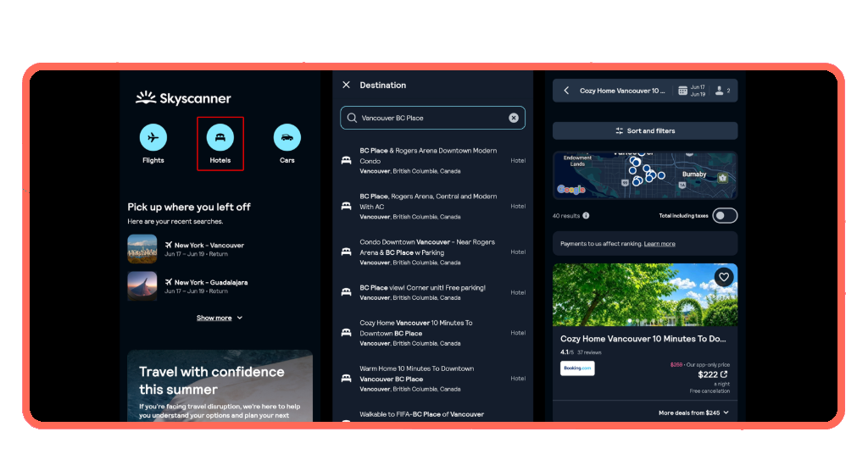868x454 pixels.
Task: Open the Google map preview
Action: coord(645,174)
